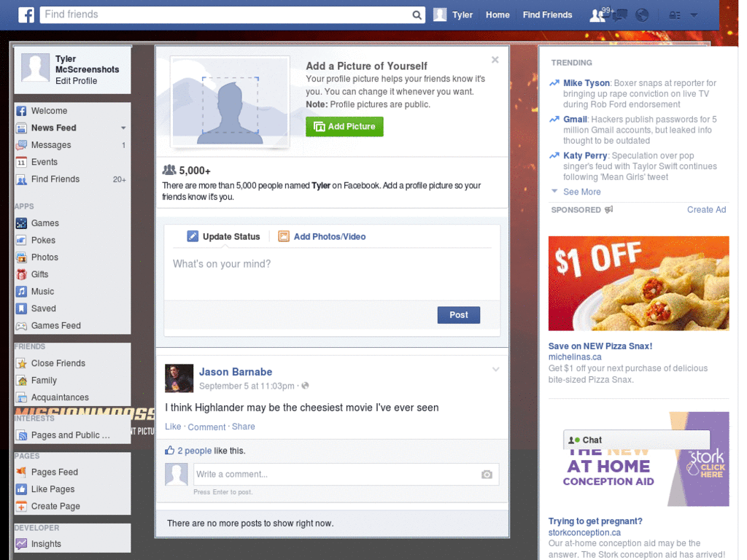Open the Katy Perry trending topic

(585, 156)
